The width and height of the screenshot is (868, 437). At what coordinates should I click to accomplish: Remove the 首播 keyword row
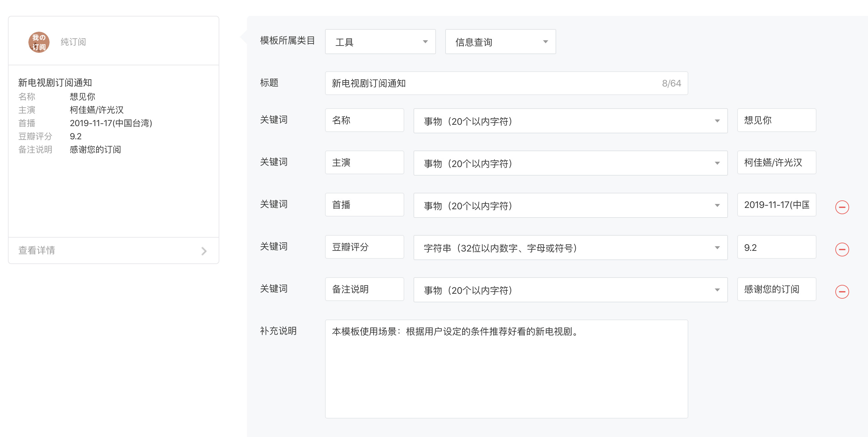coord(842,207)
